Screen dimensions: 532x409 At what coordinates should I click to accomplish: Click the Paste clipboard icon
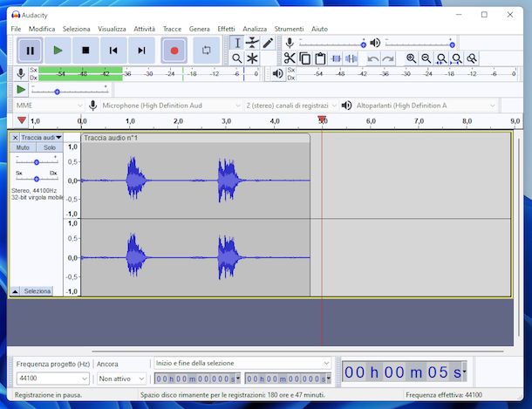point(320,58)
